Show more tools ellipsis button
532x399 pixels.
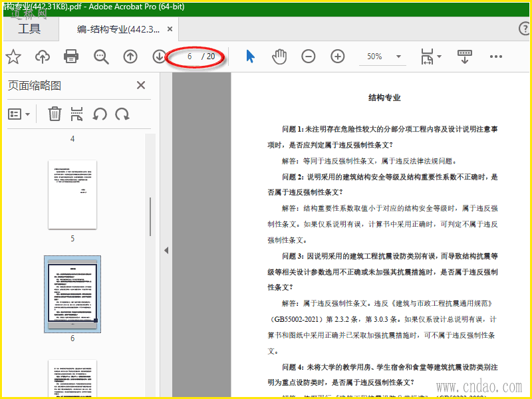pos(496,57)
